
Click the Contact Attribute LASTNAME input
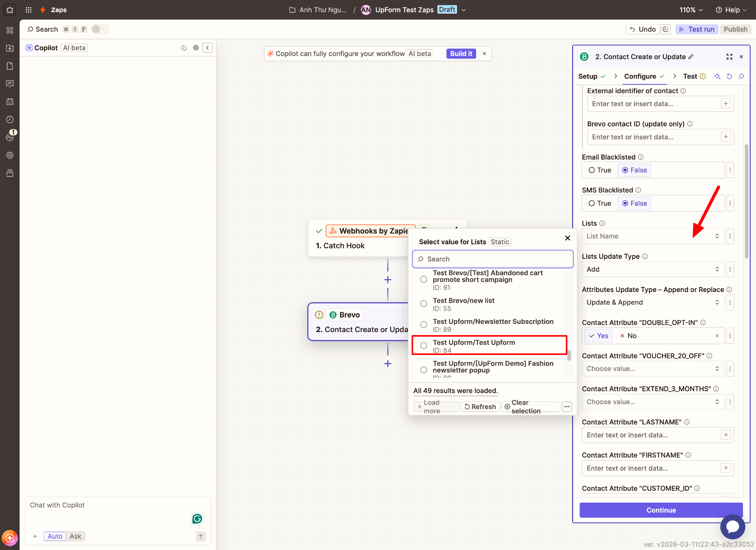657,435
